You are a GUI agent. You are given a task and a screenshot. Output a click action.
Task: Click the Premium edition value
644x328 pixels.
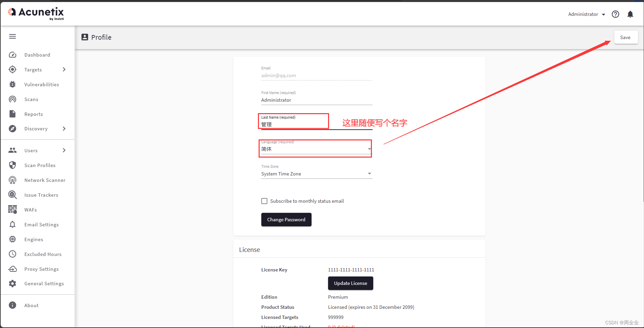[338, 297]
